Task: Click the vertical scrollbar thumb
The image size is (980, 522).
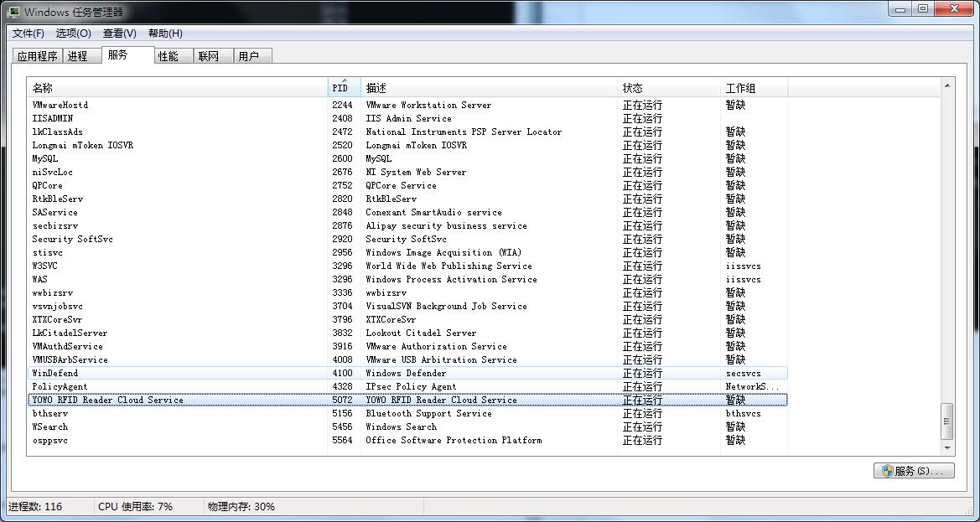Action: point(946,421)
